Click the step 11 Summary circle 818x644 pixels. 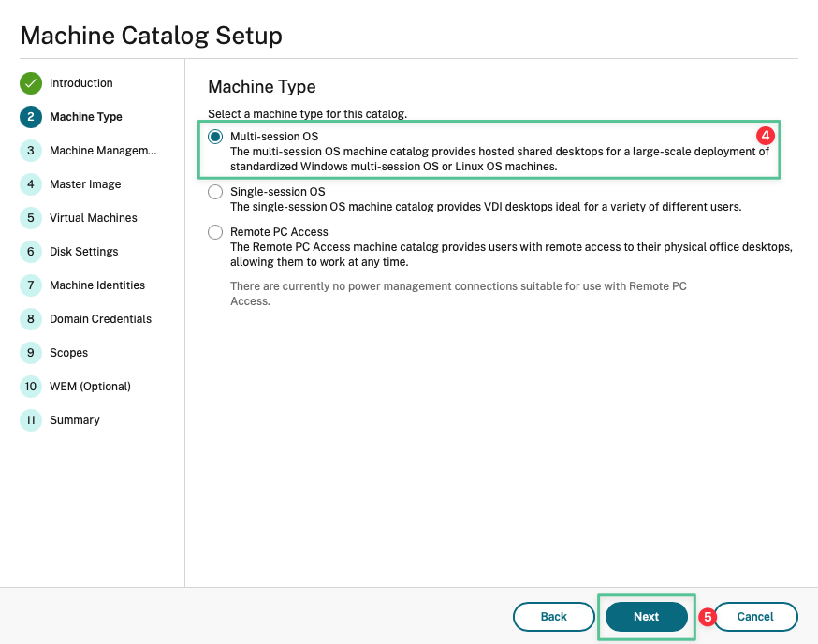point(31,420)
